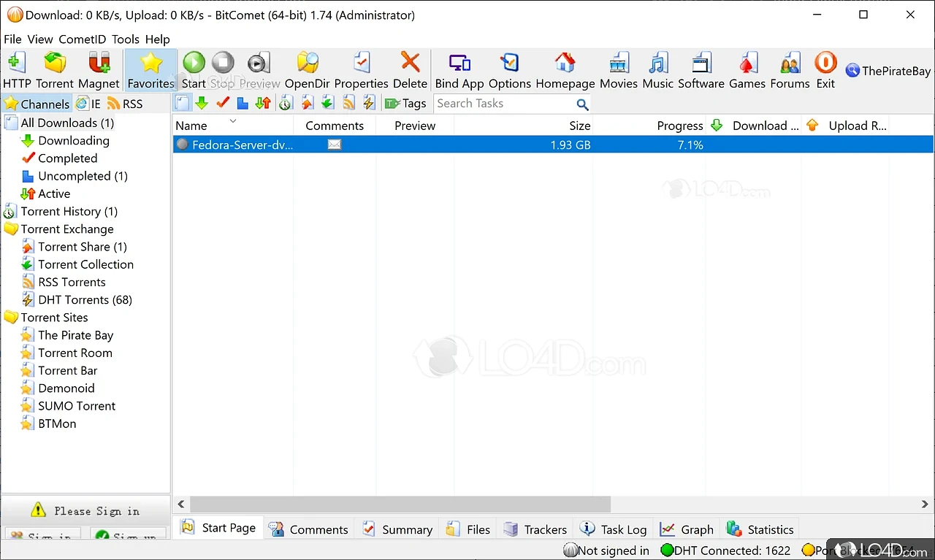This screenshot has height=560, width=935.
Task: Click DHT Connected status indicator
Action: [725, 551]
